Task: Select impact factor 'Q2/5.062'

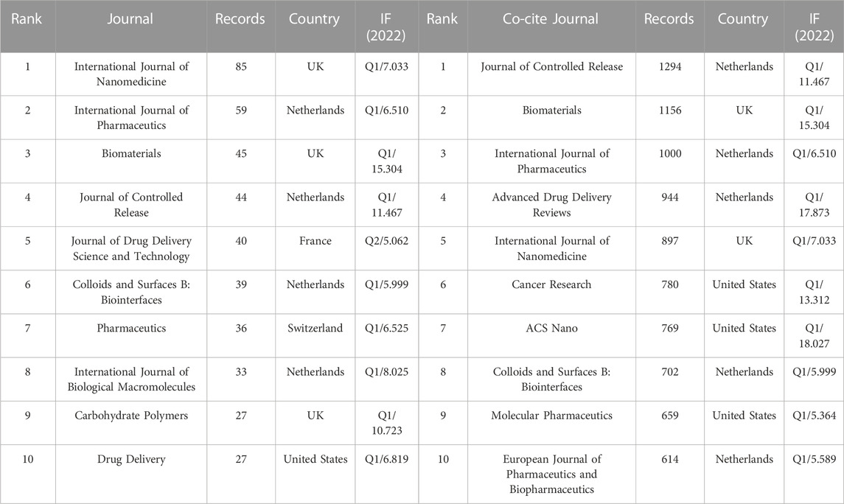Action: [386, 240]
